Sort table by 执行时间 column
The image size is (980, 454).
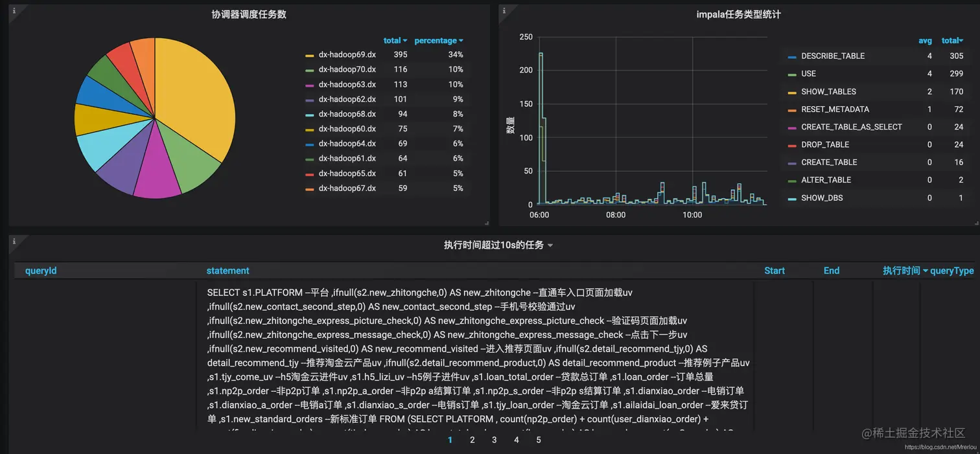[905, 271]
